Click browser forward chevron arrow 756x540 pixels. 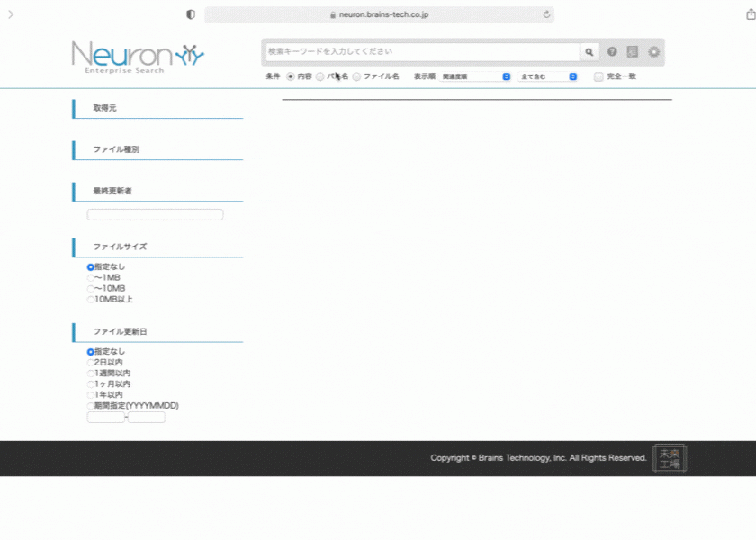click(x=11, y=14)
